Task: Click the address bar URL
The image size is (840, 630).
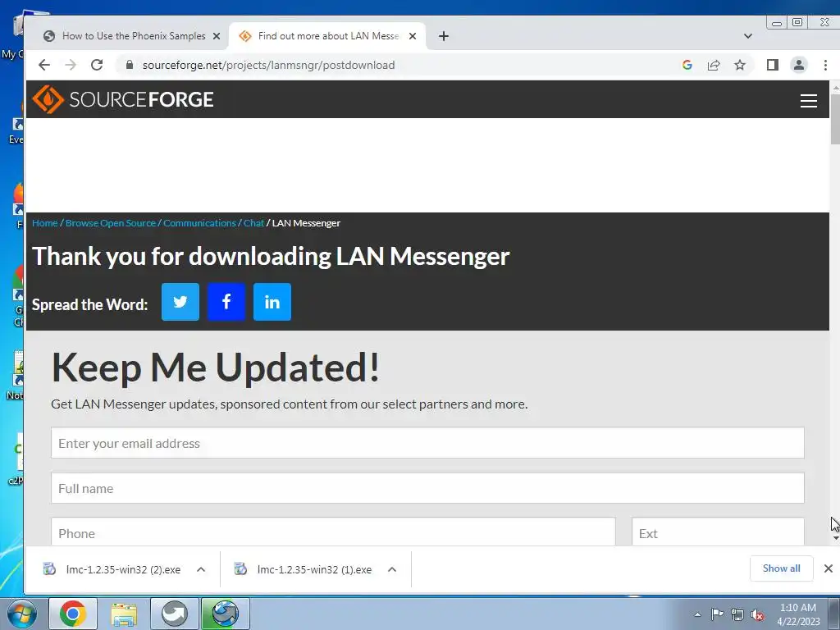Action: [268, 65]
